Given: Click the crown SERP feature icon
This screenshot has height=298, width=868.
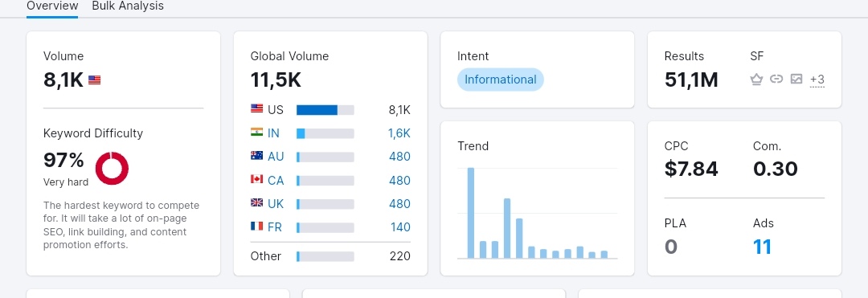Looking at the screenshot, I should (756, 79).
